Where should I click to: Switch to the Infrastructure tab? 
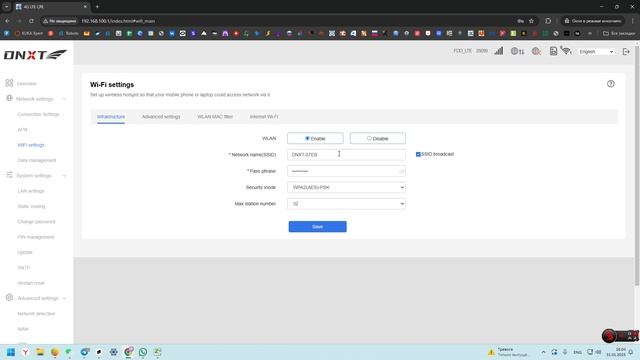point(111,117)
